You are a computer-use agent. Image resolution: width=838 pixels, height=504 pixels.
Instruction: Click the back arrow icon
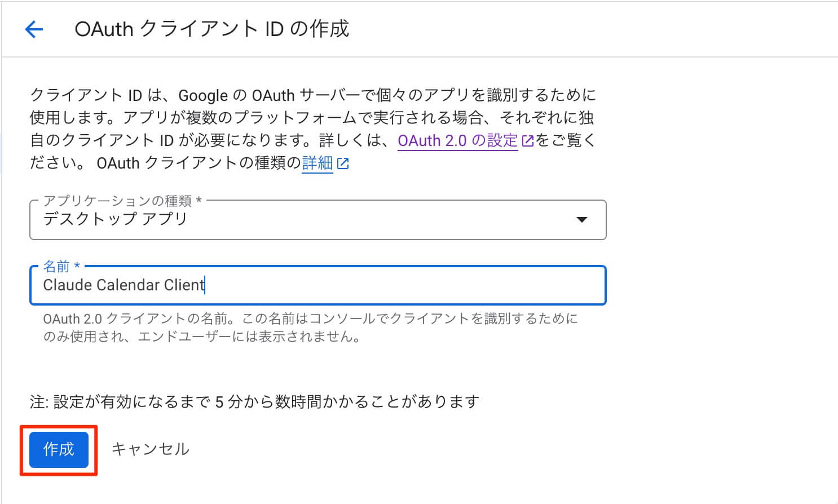[x=34, y=29]
